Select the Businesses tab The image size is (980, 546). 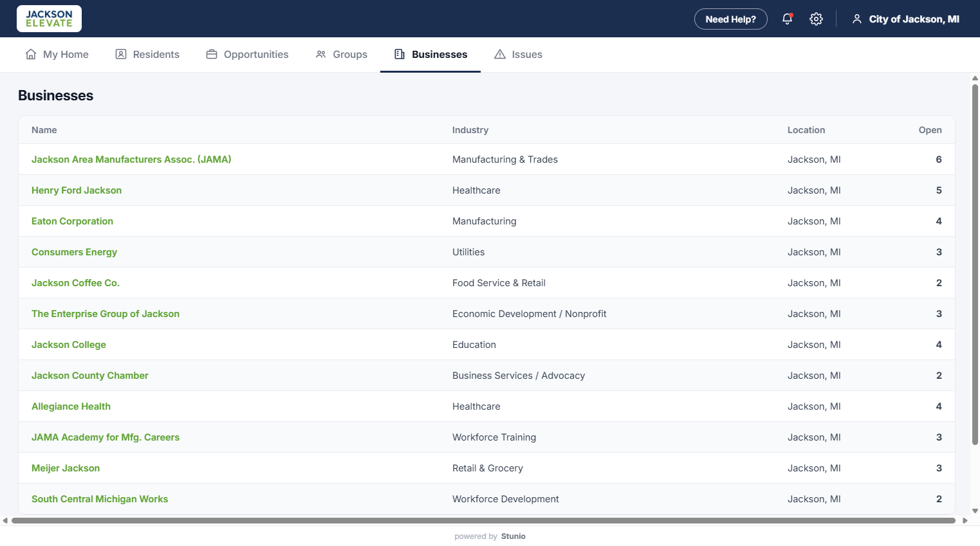pyautogui.click(x=430, y=55)
